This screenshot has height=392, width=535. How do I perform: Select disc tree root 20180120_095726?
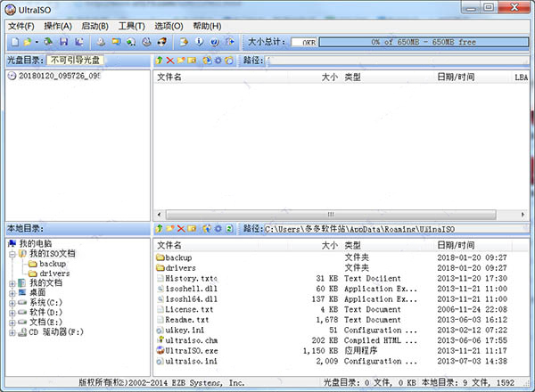click(x=59, y=76)
